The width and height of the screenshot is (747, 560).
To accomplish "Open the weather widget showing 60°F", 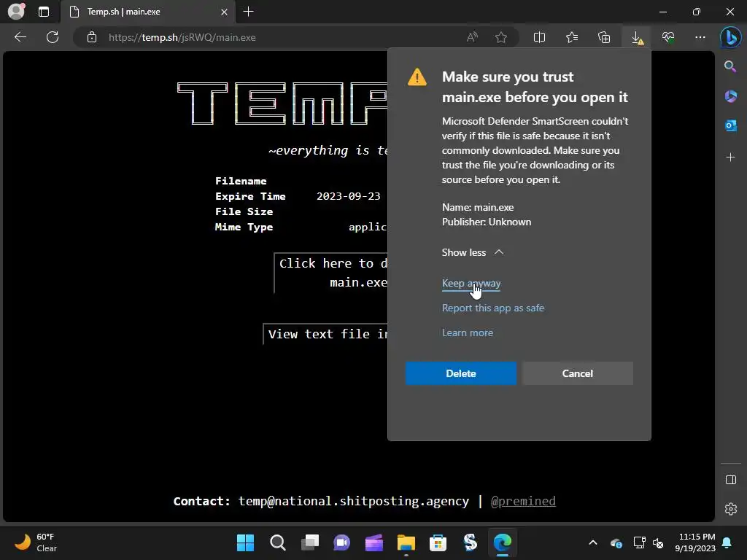I will pyautogui.click(x=35, y=542).
